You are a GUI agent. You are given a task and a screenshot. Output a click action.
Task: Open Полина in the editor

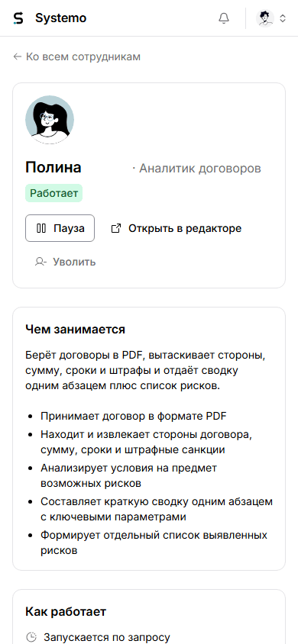(x=177, y=228)
